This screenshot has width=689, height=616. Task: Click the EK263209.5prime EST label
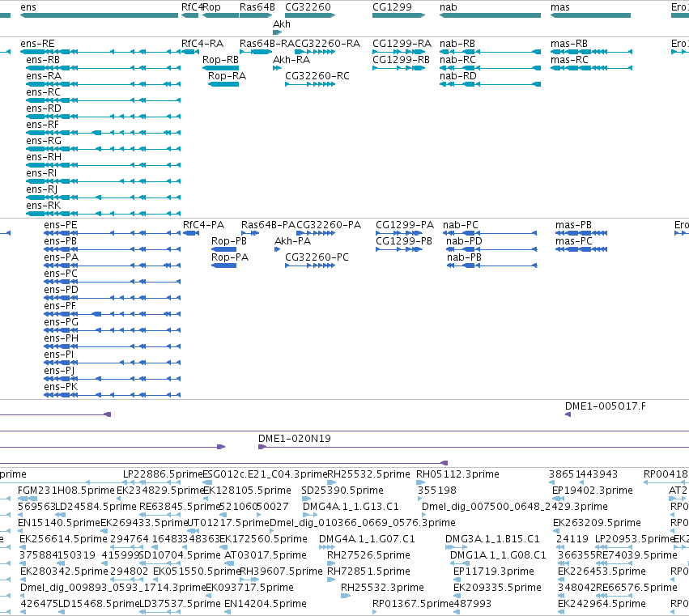click(597, 523)
